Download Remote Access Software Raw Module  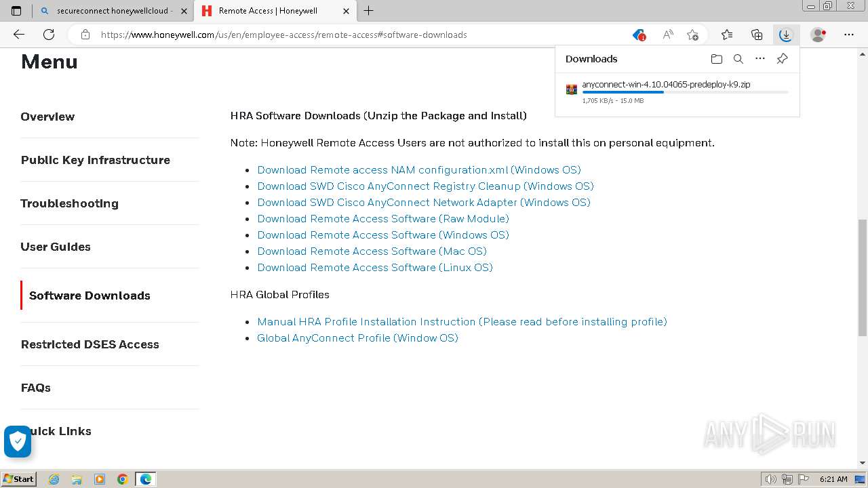(383, 219)
